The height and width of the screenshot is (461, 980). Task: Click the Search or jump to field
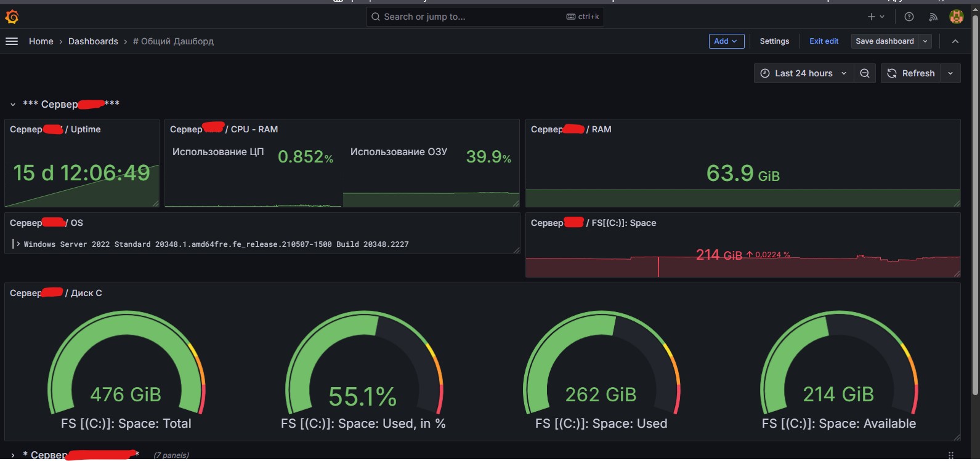[x=485, y=17]
